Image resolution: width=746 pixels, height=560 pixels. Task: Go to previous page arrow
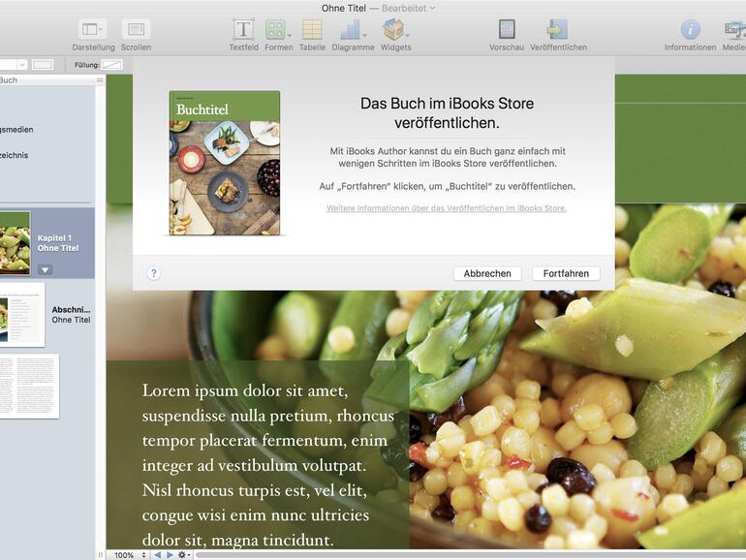(158, 555)
